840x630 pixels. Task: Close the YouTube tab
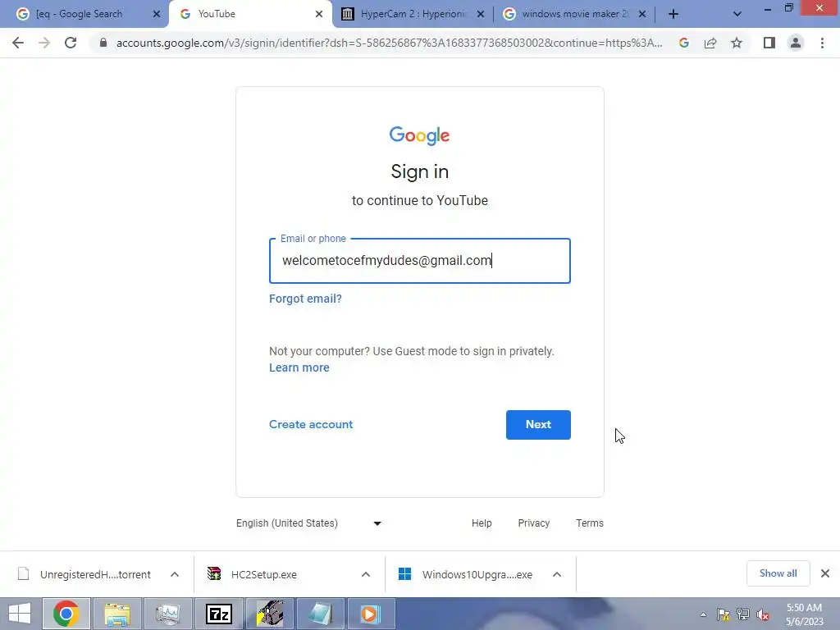pyautogui.click(x=319, y=14)
